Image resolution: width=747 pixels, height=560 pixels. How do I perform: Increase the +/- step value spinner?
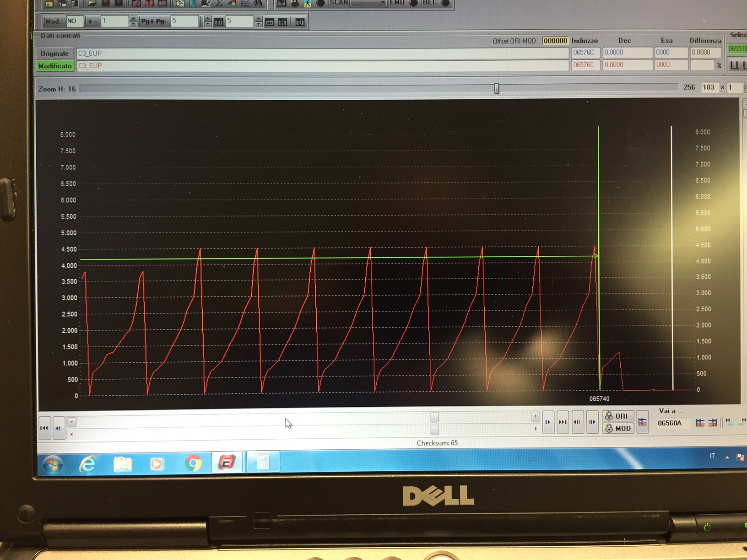133,18
